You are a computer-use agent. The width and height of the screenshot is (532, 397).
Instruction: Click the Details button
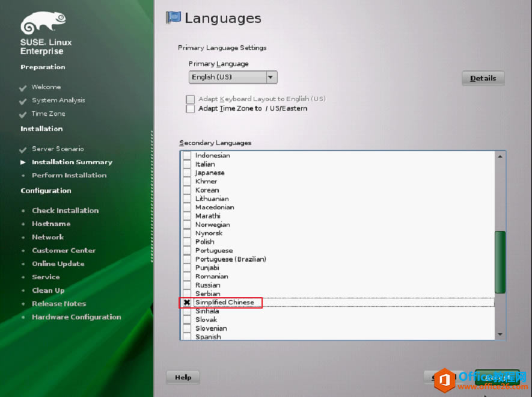click(x=483, y=78)
